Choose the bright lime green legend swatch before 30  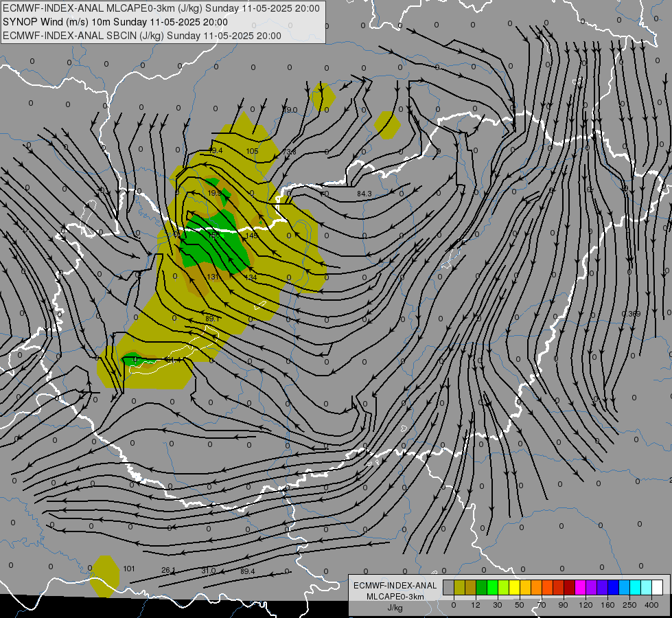click(x=492, y=587)
